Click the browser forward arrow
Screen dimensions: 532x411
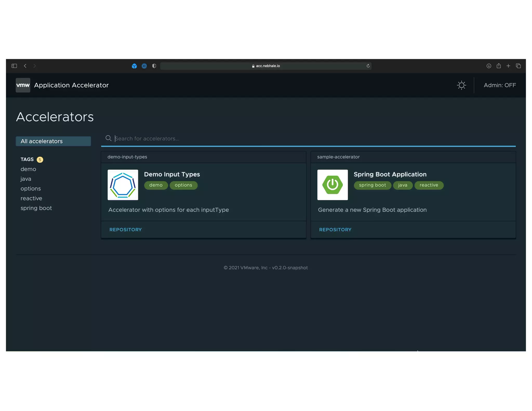35,66
